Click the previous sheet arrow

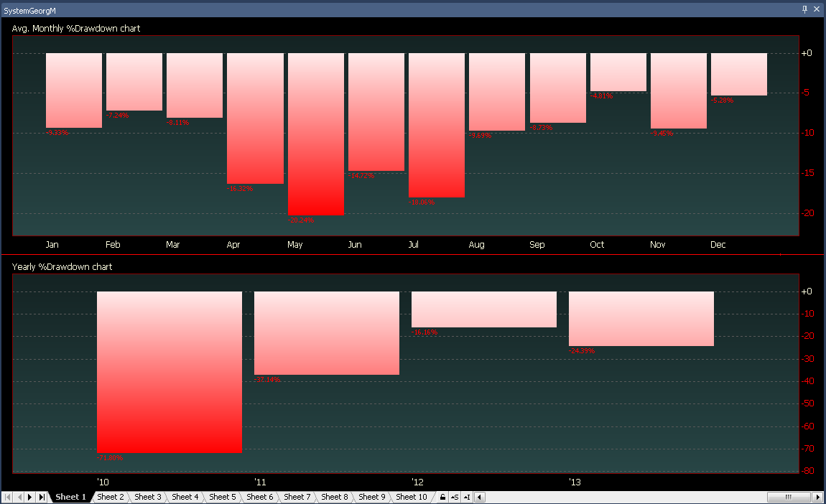pos(19,497)
